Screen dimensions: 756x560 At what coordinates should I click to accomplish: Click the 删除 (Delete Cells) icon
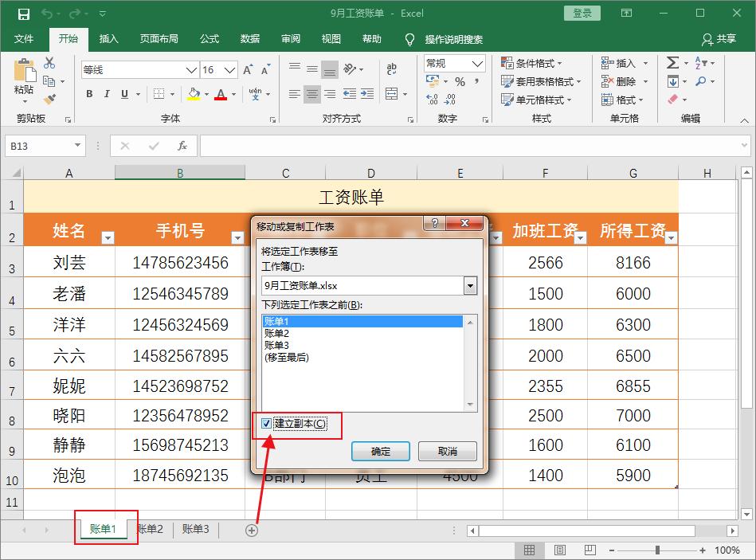(617, 80)
